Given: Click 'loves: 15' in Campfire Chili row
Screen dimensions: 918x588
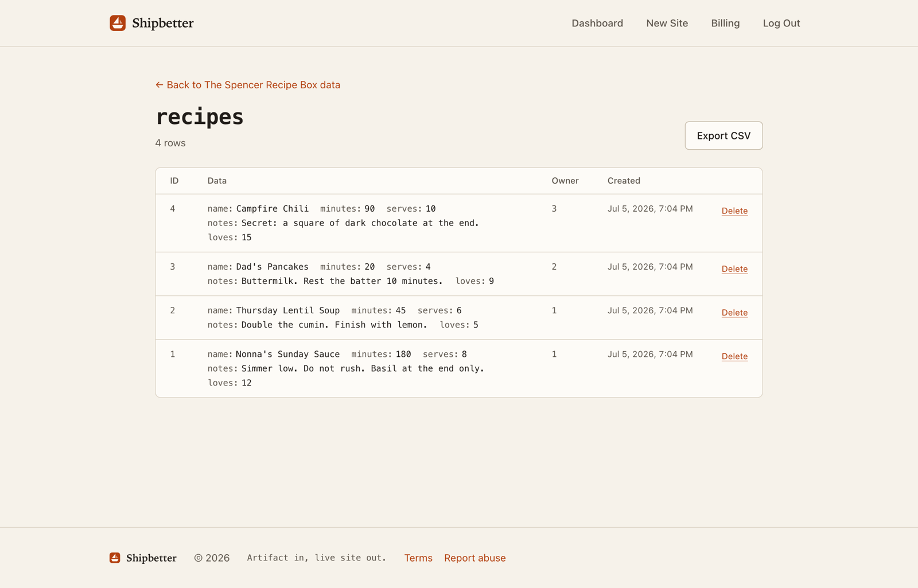Looking at the screenshot, I should coord(229,237).
